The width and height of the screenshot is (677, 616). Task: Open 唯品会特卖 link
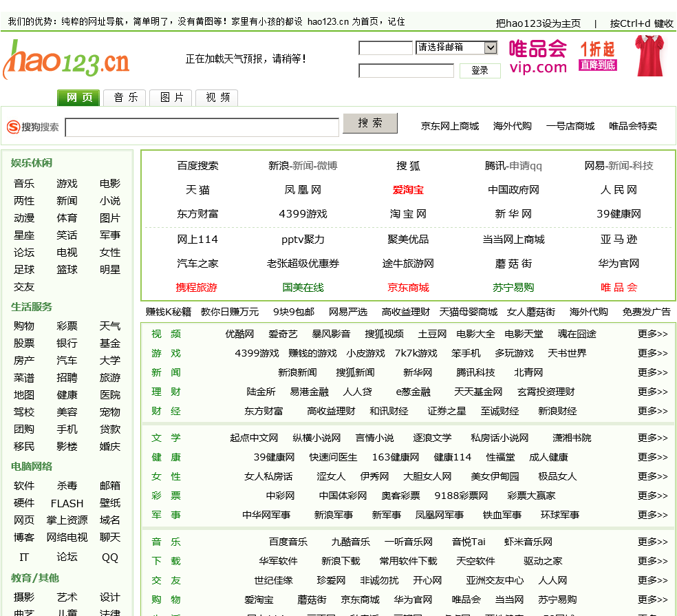[633, 126]
